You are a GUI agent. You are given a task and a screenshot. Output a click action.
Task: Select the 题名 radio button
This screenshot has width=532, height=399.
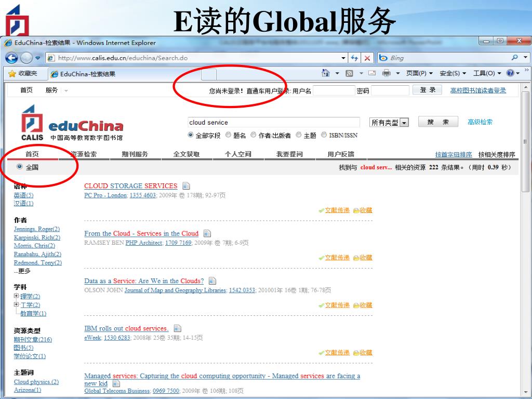[x=228, y=135]
